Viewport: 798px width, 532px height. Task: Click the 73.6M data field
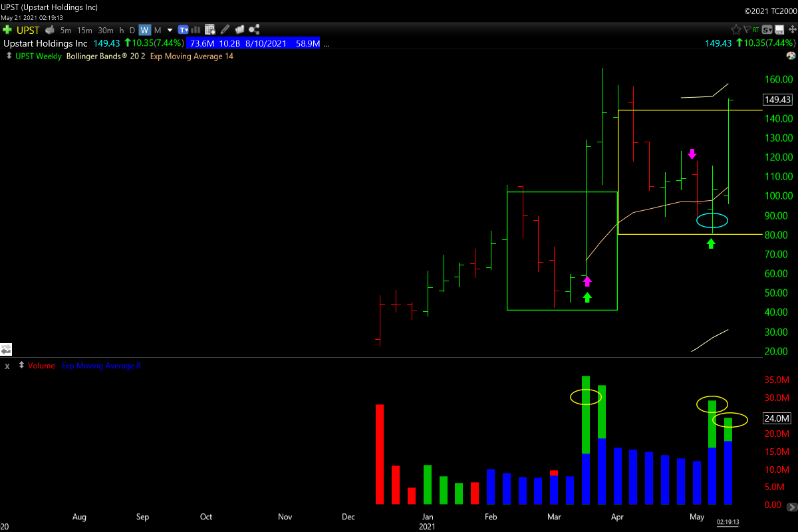(x=202, y=43)
